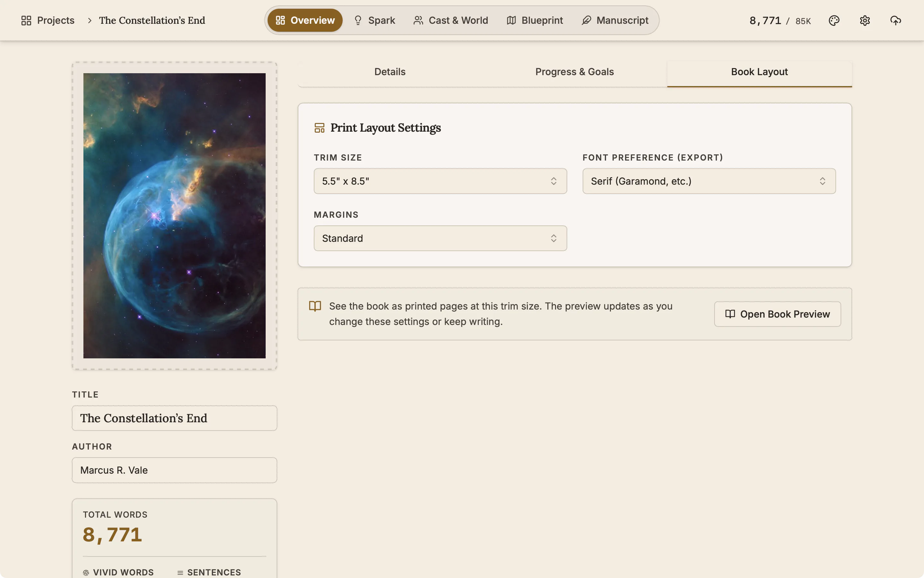This screenshot has width=924, height=578.
Task: Click the Sentences lines icon
Action: point(180,573)
